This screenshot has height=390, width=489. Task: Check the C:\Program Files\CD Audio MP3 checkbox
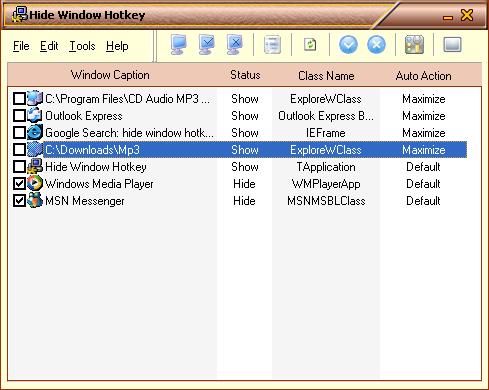pos(19,99)
